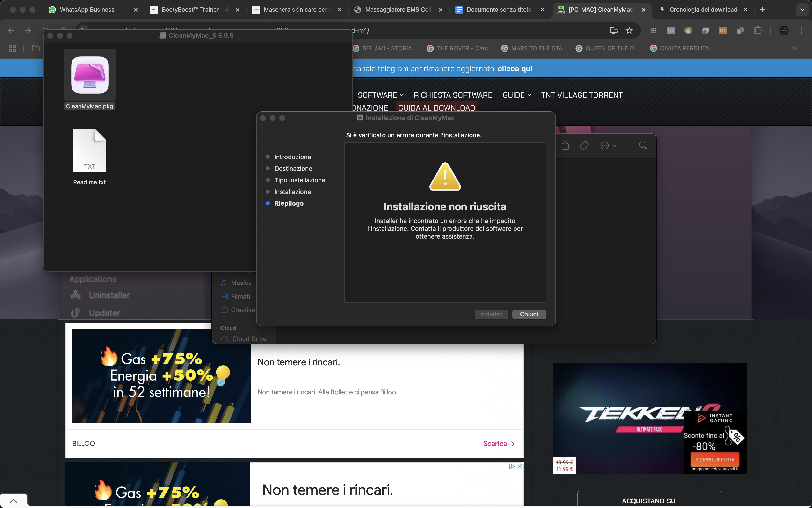This screenshot has height=508, width=812.
Task: Expand the SOFTWARE menu
Action: pyautogui.click(x=380, y=95)
